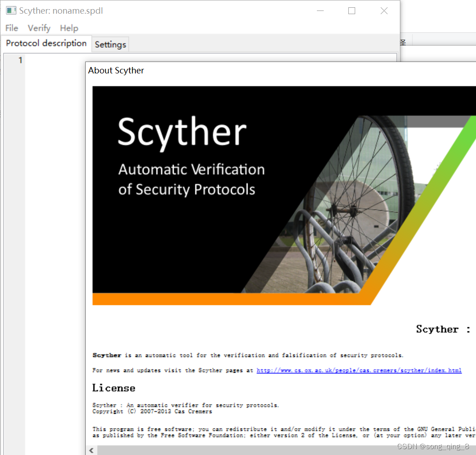Switch to the Settings tab
Viewport: 476px width, 455px height.
pos(110,44)
